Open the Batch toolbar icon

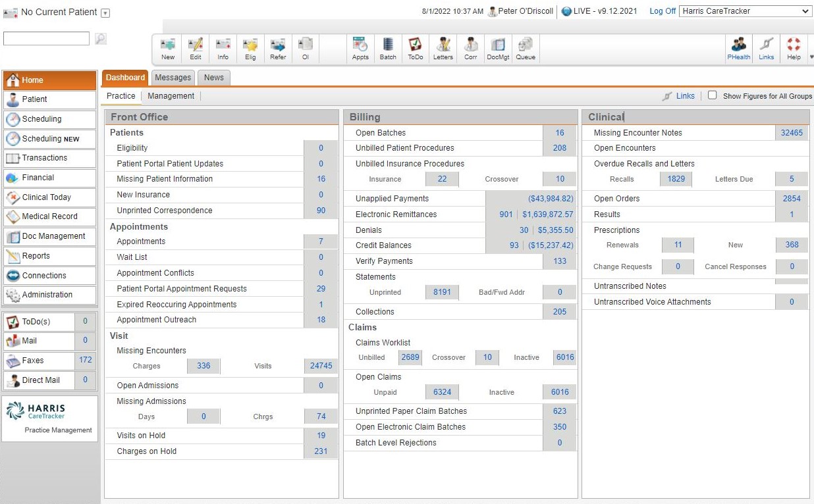388,49
